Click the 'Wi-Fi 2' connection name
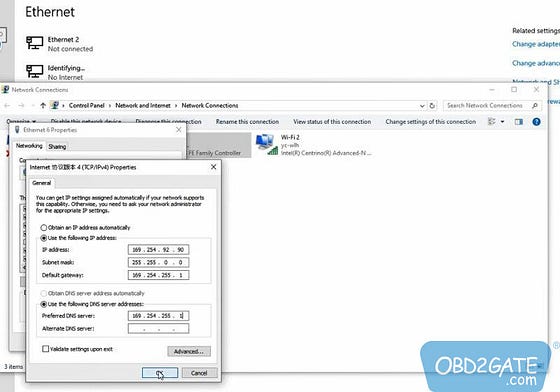Image resolution: width=560 pixels, height=392 pixels. coord(290,137)
